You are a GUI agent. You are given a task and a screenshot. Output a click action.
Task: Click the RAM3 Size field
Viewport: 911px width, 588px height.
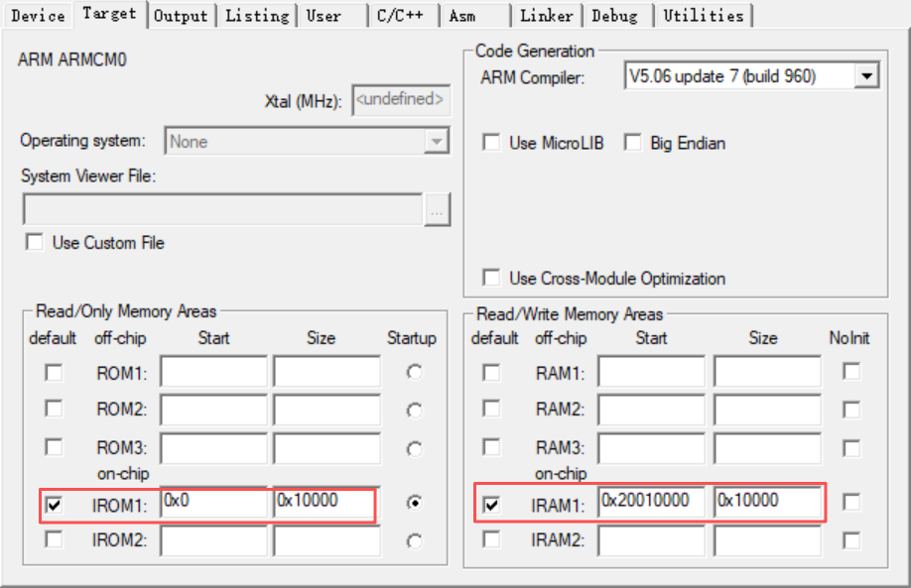[x=767, y=448]
